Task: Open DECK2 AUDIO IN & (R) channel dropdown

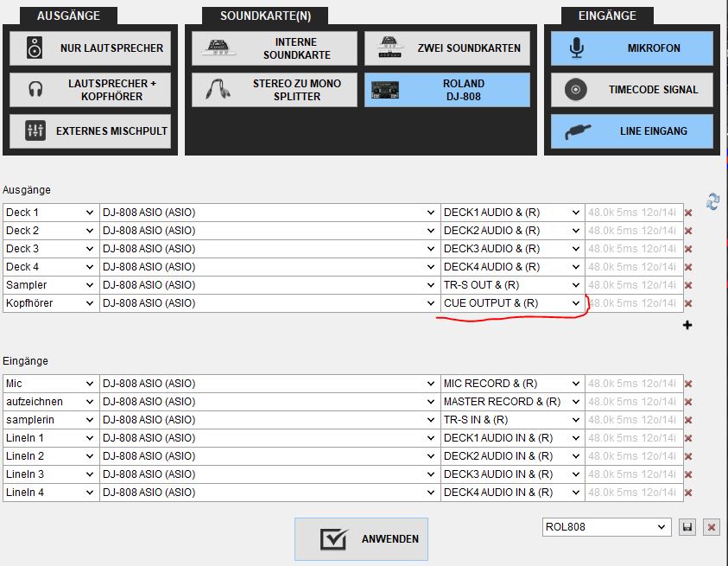Action: tap(513, 456)
